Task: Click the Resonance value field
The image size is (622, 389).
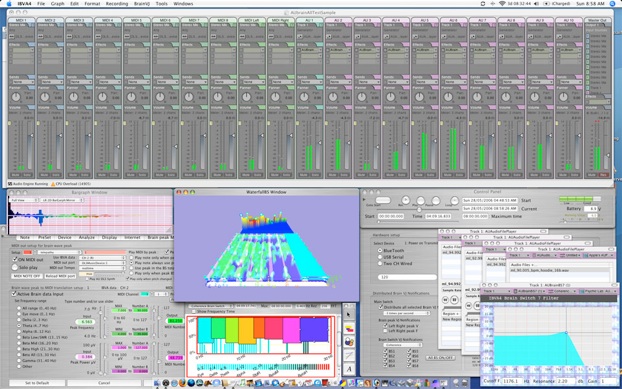Action: (x=565, y=381)
